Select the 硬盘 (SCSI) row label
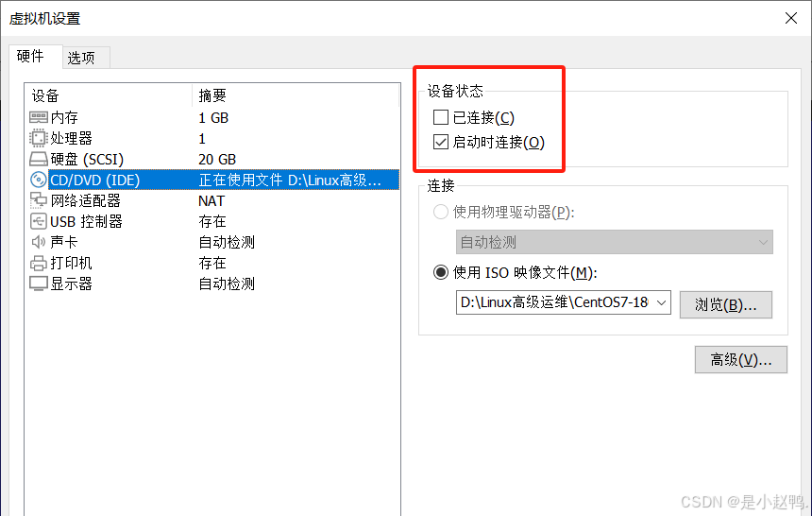This screenshot has width=812, height=516. (87, 159)
